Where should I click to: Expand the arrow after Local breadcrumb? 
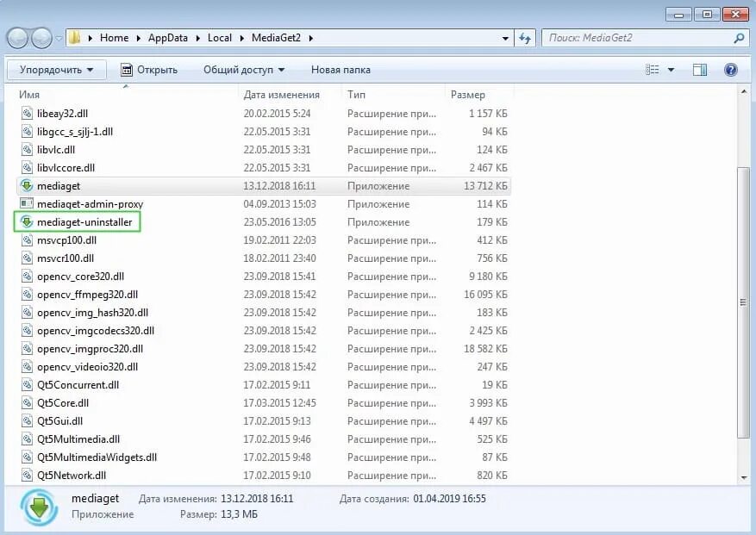point(241,38)
